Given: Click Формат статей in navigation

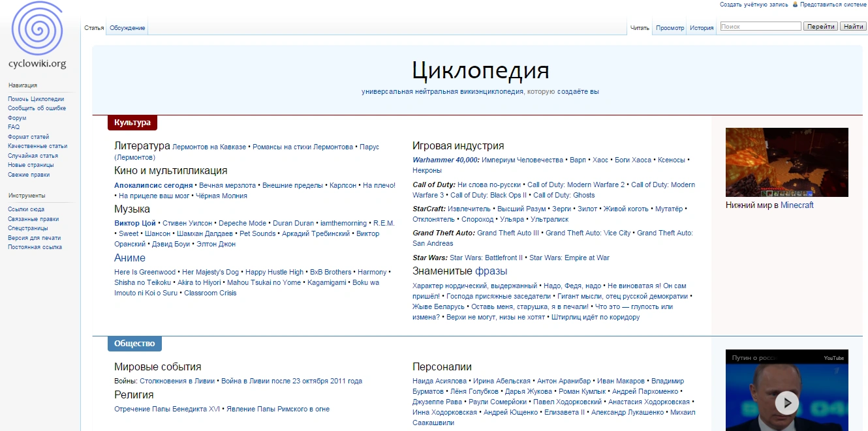Looking at the screenshot, I should coord(28,137).
